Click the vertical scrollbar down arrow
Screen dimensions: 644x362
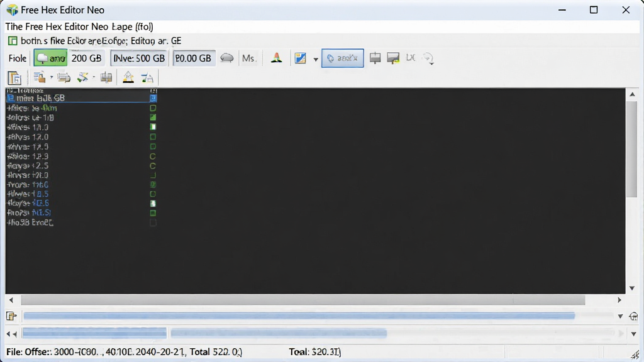coord(632,288)
